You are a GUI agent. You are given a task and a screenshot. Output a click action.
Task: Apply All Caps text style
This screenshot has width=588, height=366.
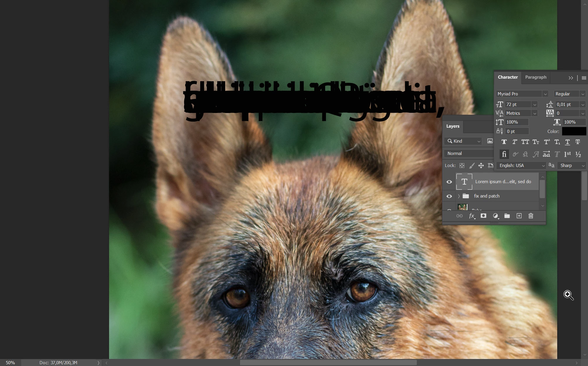click(525, 142)
